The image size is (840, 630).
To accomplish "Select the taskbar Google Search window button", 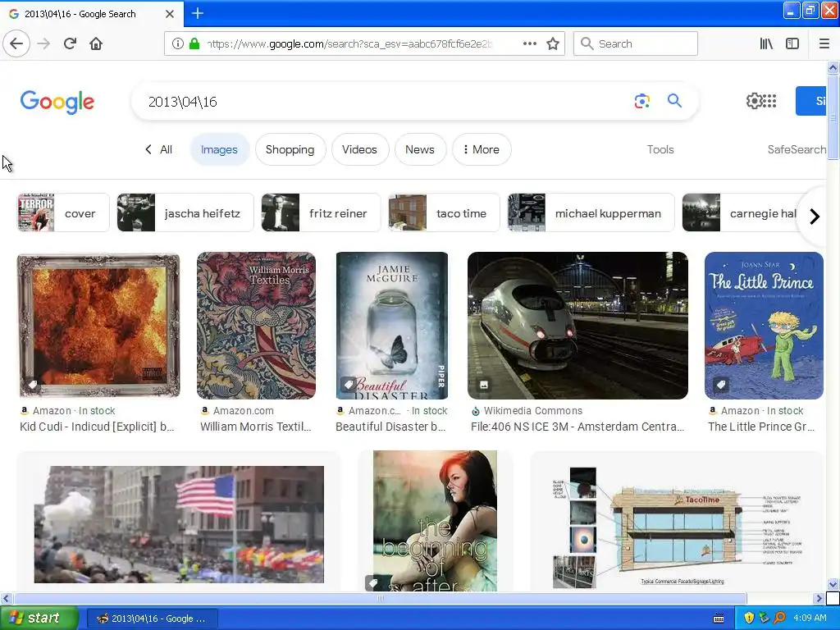I will pyautogui.click(x=152, y=619).
